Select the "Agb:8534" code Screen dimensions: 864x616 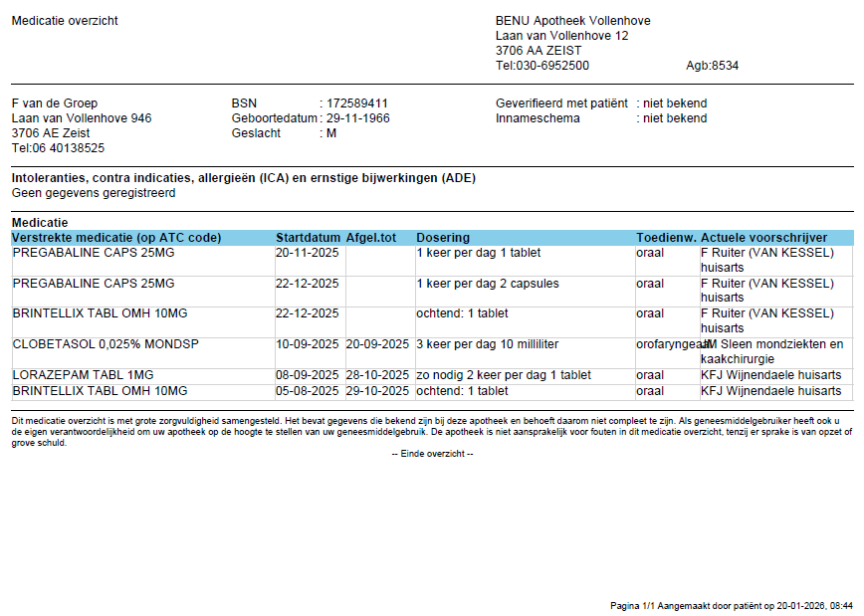click(712, 66)
